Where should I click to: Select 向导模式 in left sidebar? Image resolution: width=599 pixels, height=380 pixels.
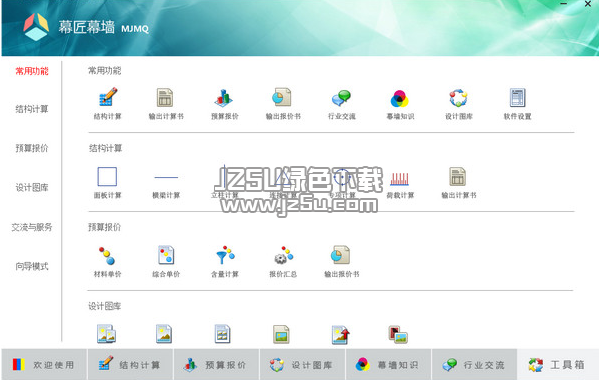coord(32,266)
